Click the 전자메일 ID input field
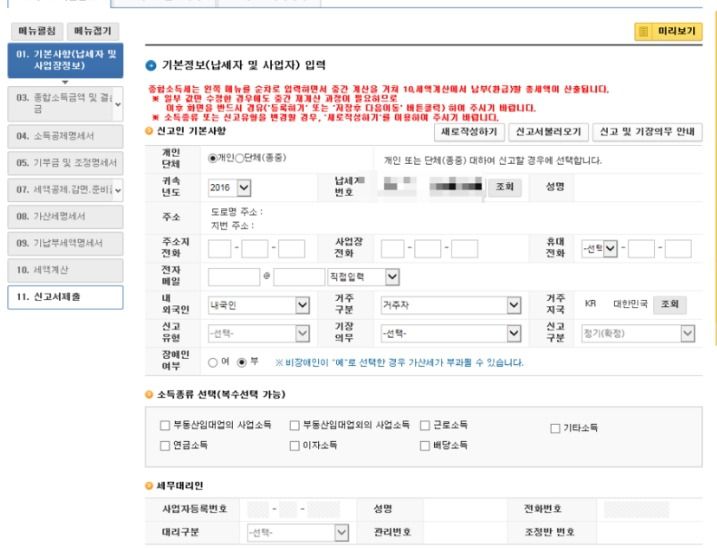Viewport: 717px width, 548px height. (x=234, y=277)
